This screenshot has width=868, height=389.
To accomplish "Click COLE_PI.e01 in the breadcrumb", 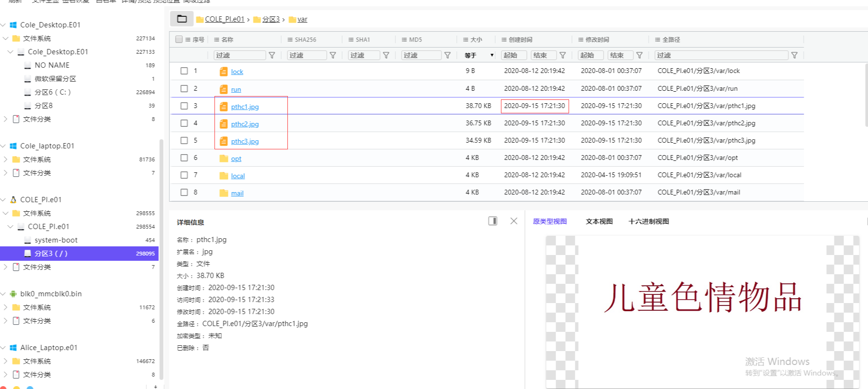I will click(x=225, y=19).
